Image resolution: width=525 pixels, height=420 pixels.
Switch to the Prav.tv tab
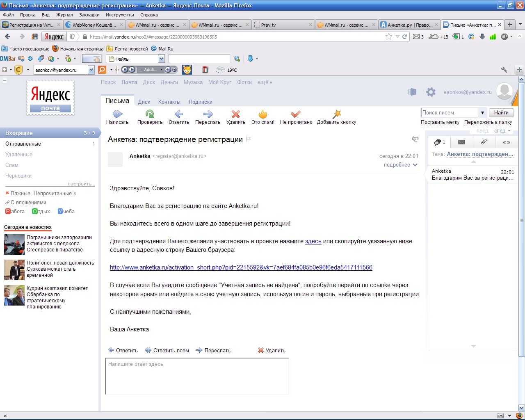pos(283,25)
